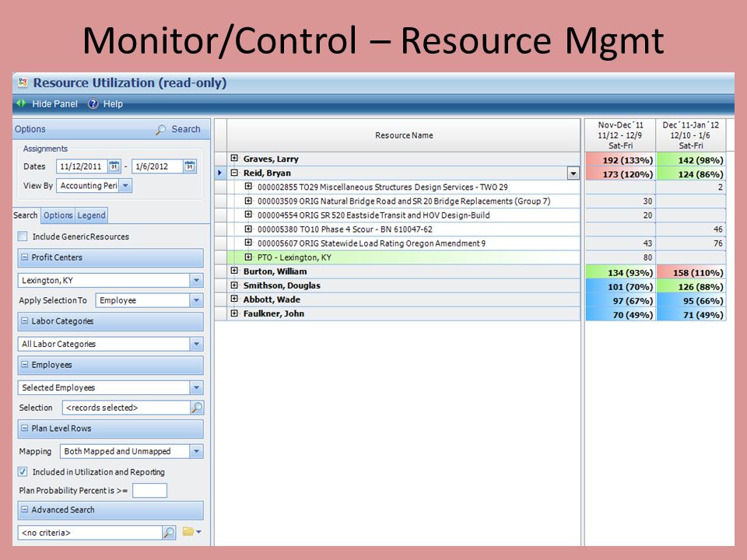This screenshot has width=747, height=560.
Task: Toggle Include Generic Resources checkbox
Action: point(23,236)
